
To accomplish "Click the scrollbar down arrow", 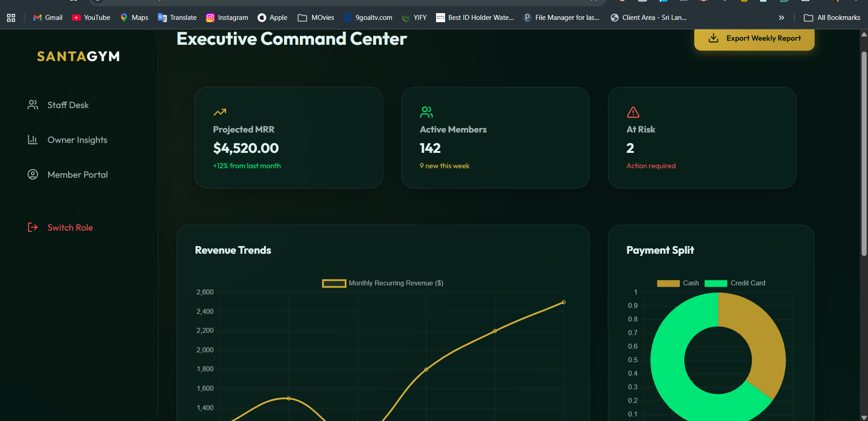I will coord(864,417).
